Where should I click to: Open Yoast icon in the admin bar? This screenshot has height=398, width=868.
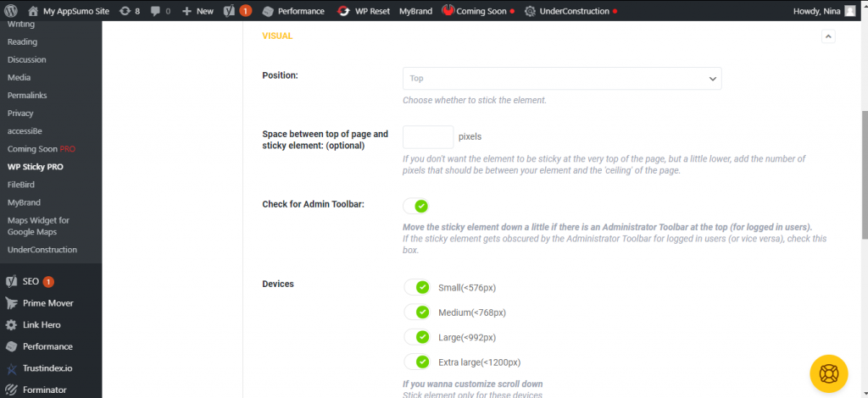click(229, 11)
